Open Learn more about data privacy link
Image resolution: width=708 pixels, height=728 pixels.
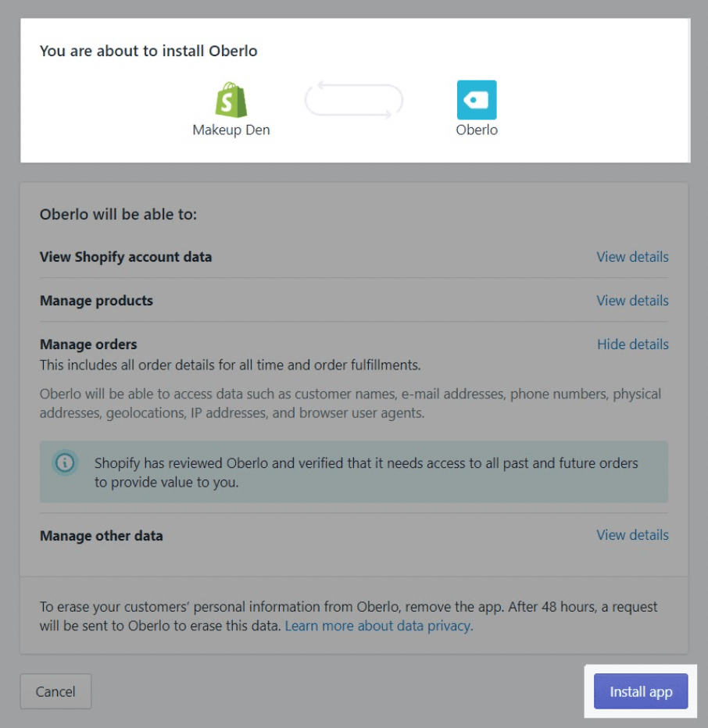[379, 626]
